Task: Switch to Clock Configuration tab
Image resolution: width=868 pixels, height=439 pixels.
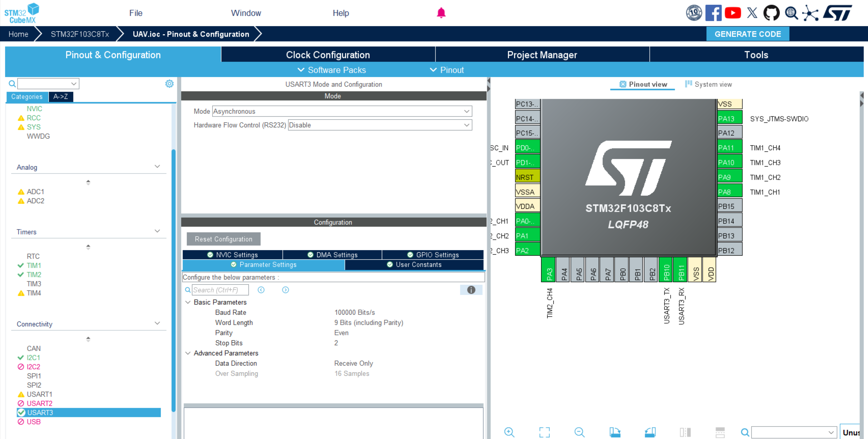Action: pyautogui.click(x=328, y=55)
